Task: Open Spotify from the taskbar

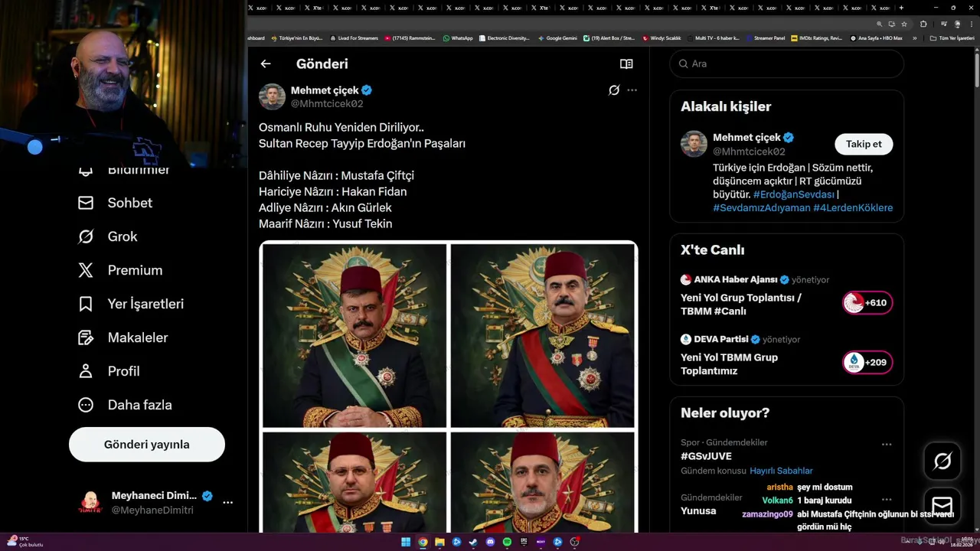Action: click(x=507, y=542)
